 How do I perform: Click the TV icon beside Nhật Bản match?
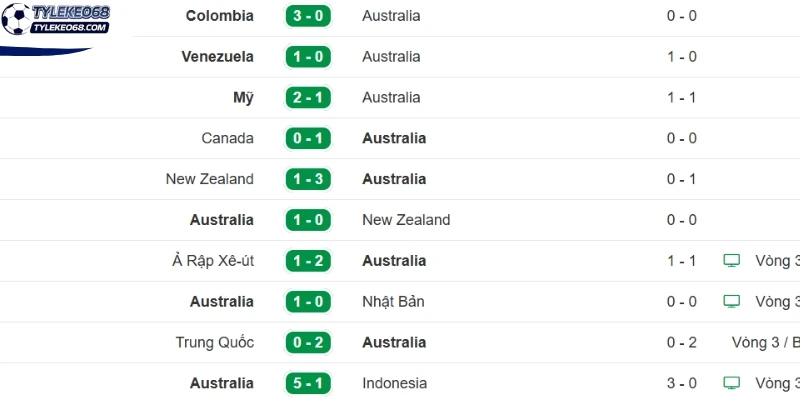732,302
